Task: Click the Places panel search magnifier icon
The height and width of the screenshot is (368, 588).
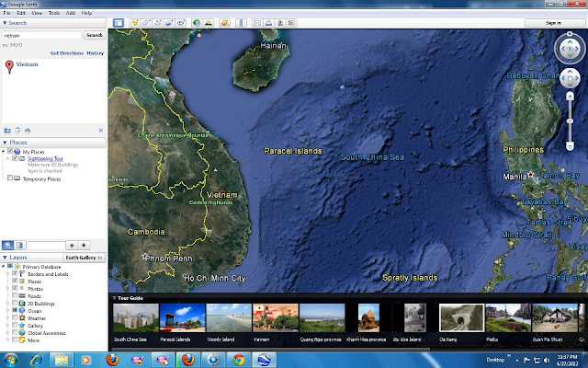Action: coord(8,246)
